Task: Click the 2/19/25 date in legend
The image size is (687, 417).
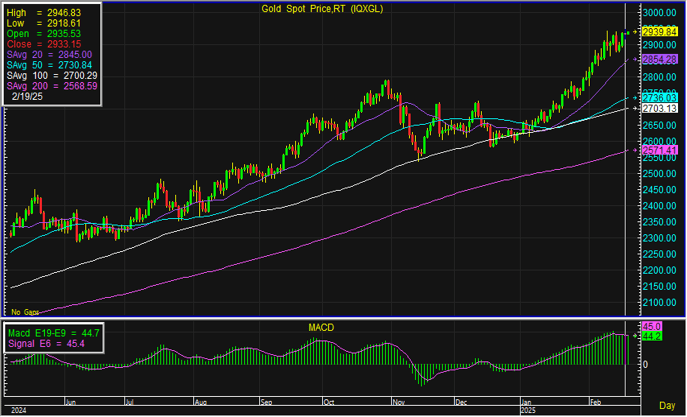Action: coord(30,97)
